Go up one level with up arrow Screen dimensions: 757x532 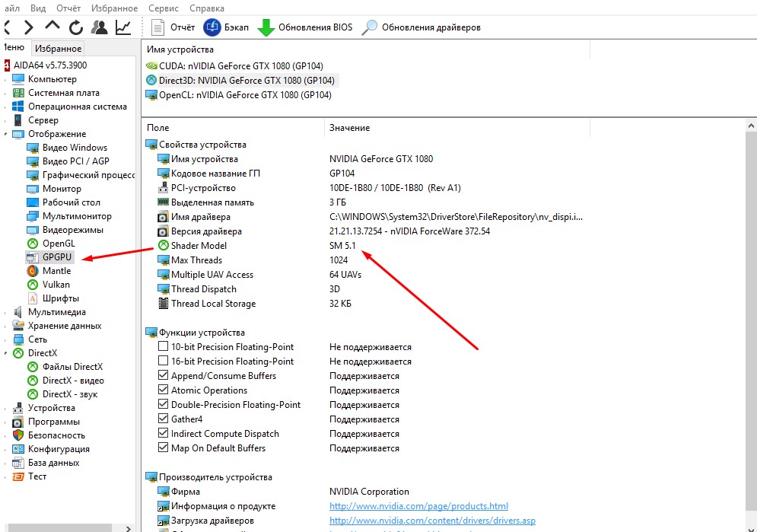[52, 27]
